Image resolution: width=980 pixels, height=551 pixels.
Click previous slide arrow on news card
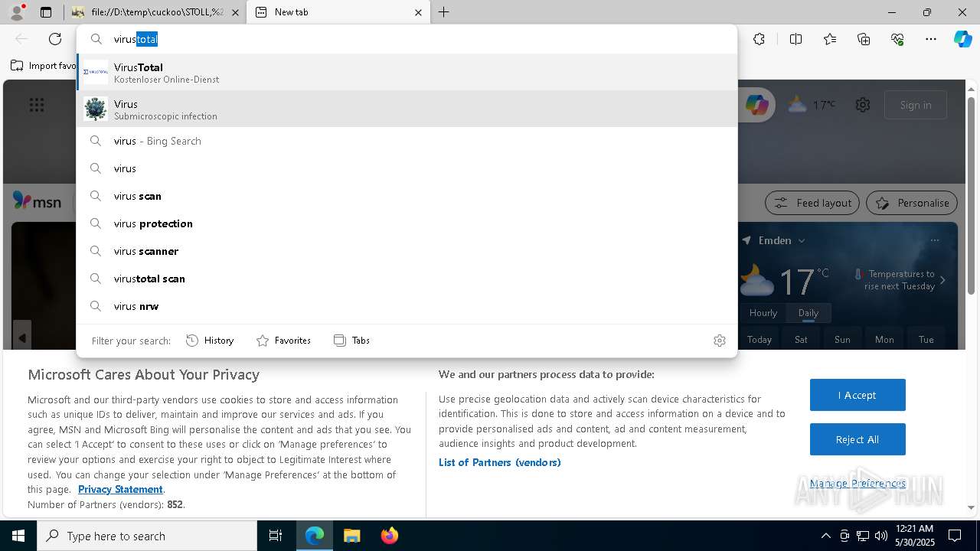click(x=22, y=337)
